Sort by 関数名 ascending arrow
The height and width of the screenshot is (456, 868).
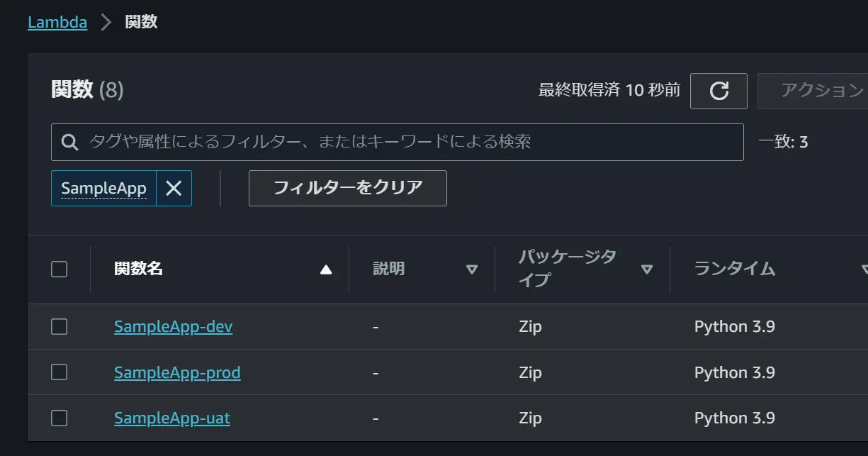pyautogui.click(x=326, y=269)
